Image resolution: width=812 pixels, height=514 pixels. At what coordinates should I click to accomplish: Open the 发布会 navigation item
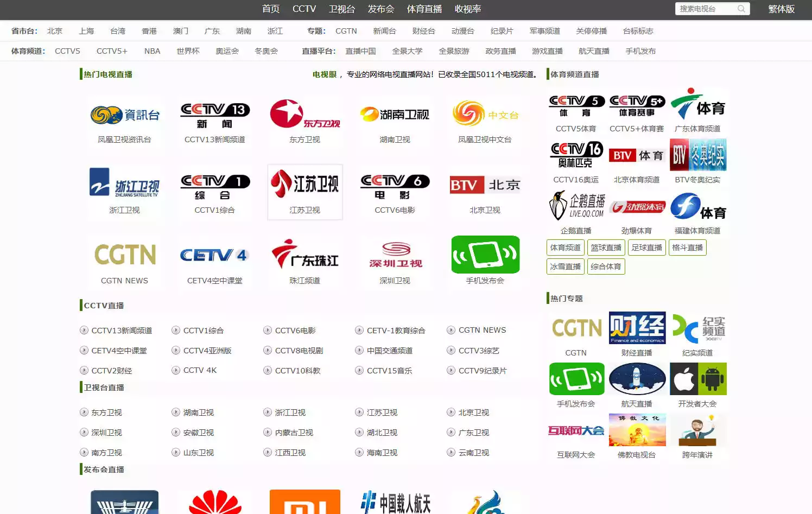coord(381,9)
